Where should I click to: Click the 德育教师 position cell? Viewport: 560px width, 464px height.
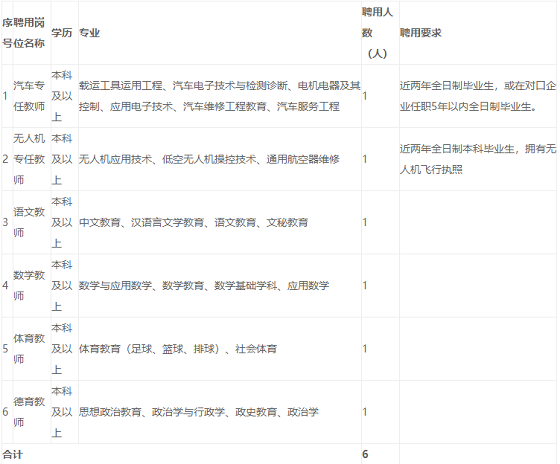29,412
